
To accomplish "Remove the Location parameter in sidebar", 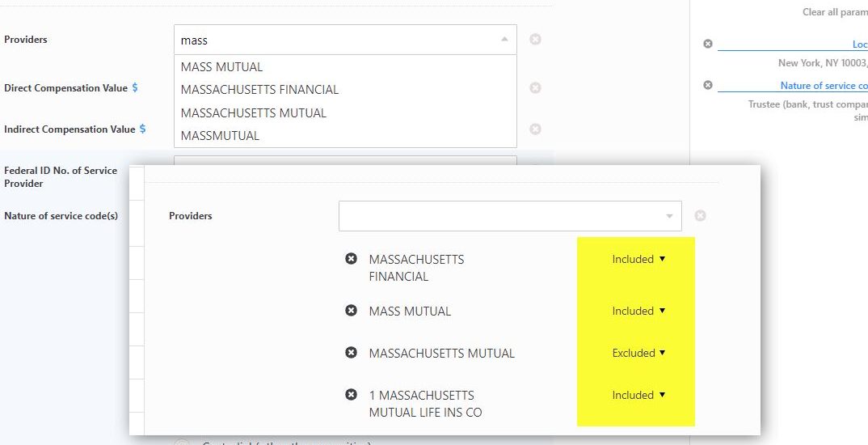I will (x=708, y=44).
